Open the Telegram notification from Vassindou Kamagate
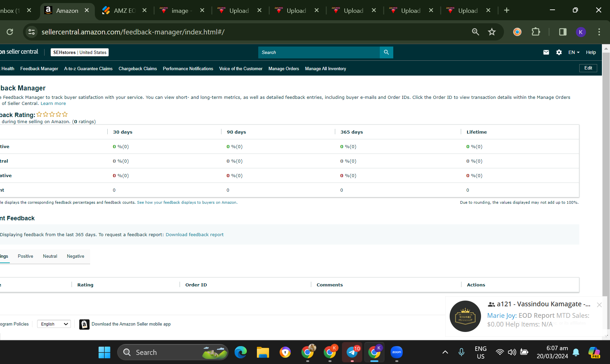Screen dimensions: 610x364 pos(526,316)
